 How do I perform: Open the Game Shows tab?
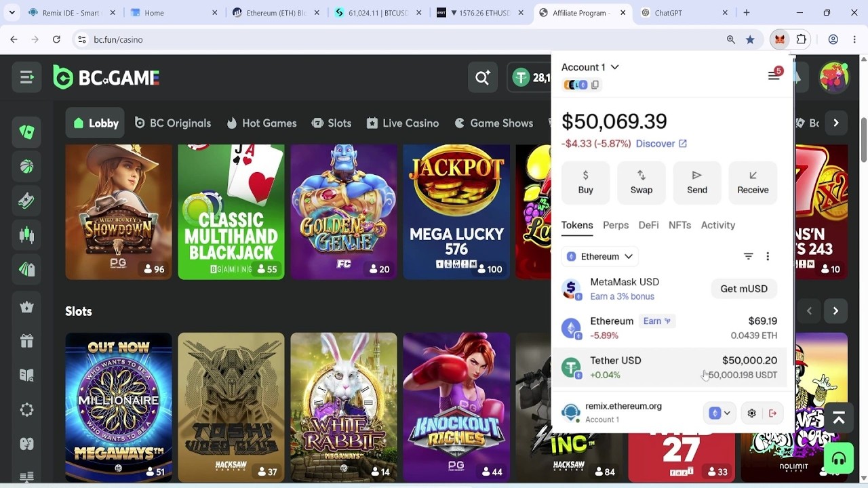coord(494,123)
